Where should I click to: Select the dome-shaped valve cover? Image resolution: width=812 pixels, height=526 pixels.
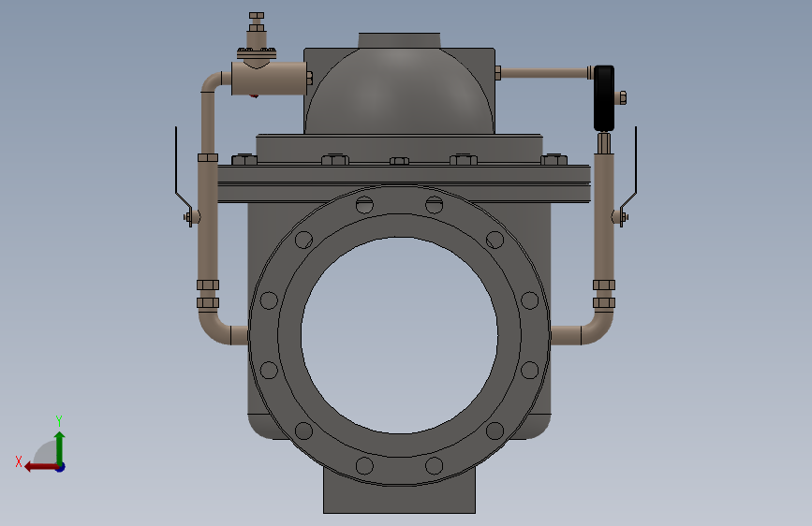(x=399, y=91)
